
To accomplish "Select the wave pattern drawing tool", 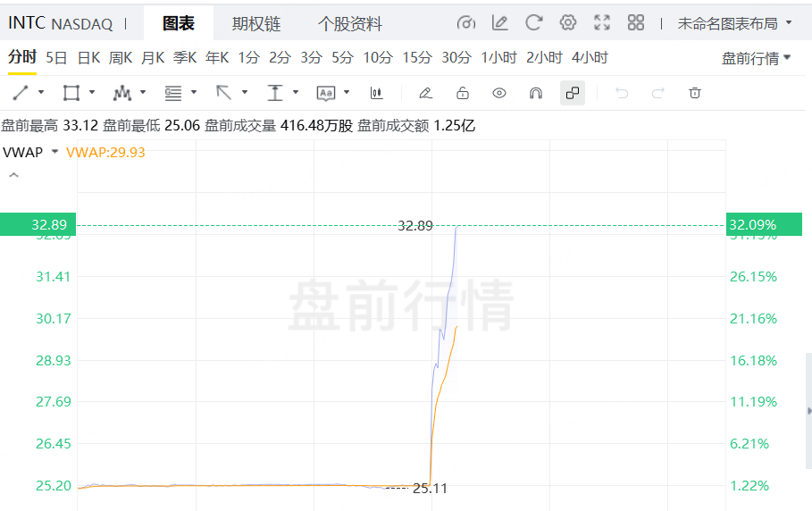I will tap(122, 93).
